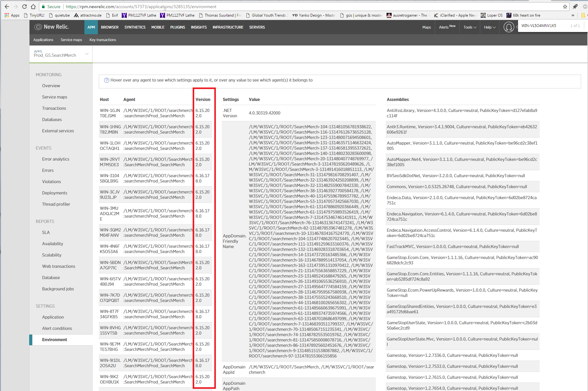Click the New Relic logo
Viewport: 588px width, 391px height.
click(x=52, y=27)
